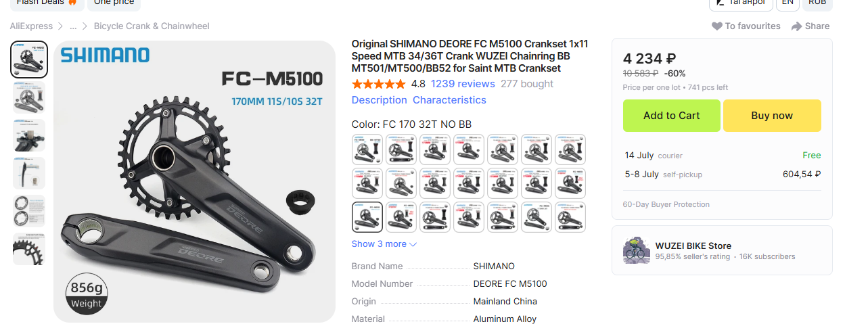Select the first product thumbnail in gallery
Viewport: 868px width, 324px height.
(x=29, y=60)
